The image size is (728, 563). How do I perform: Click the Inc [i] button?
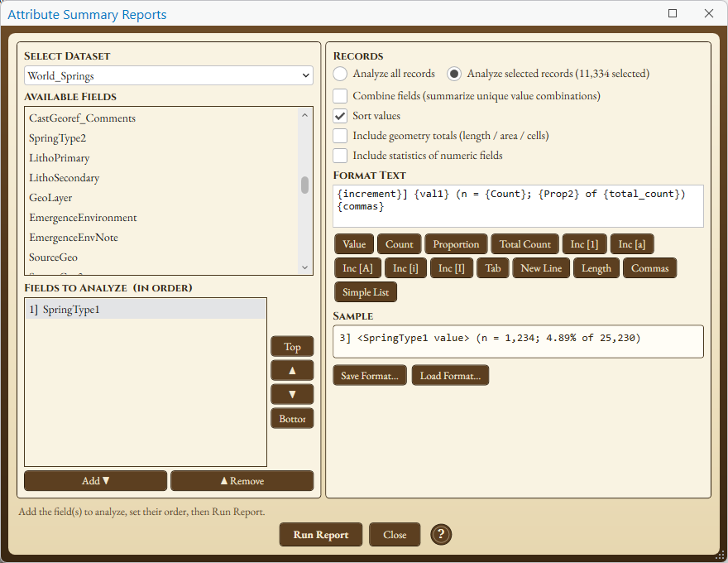click(x=405, y=268)
